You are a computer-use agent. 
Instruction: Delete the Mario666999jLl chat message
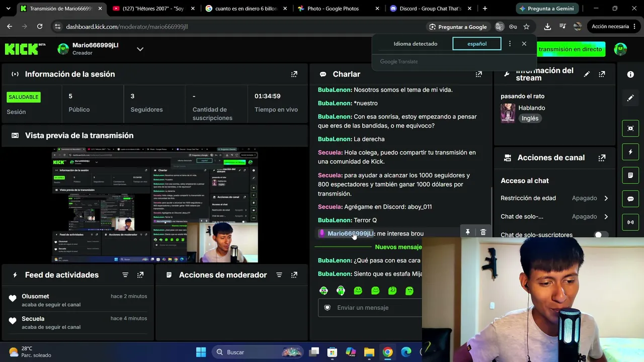[483, 232]
